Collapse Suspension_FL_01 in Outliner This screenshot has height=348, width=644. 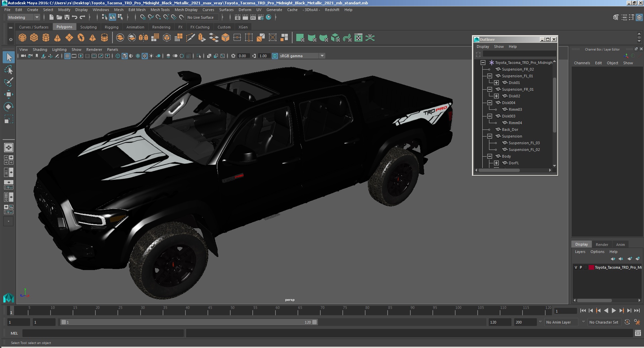pyautogui.click(x=490, y=76)
